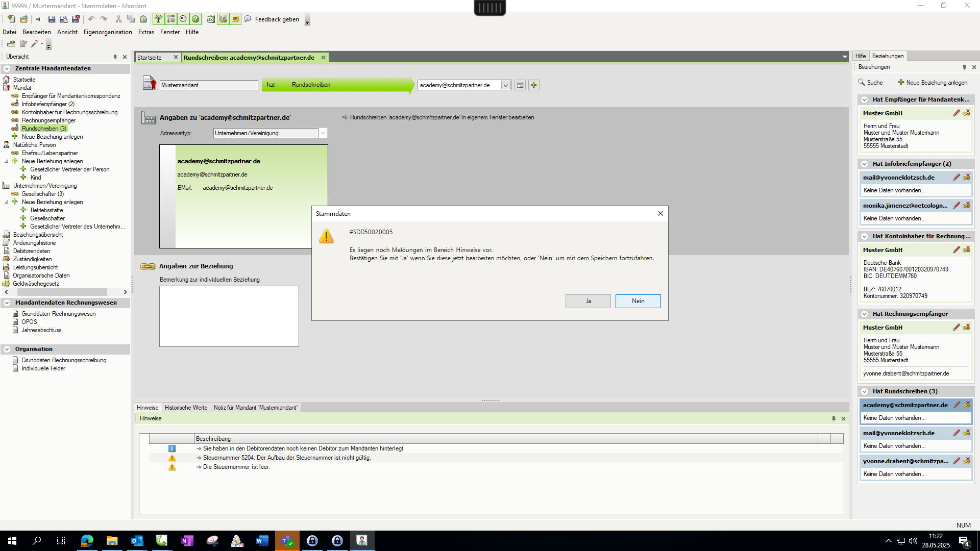Toggle the help question-mark panel button

[x=195, y=19]
